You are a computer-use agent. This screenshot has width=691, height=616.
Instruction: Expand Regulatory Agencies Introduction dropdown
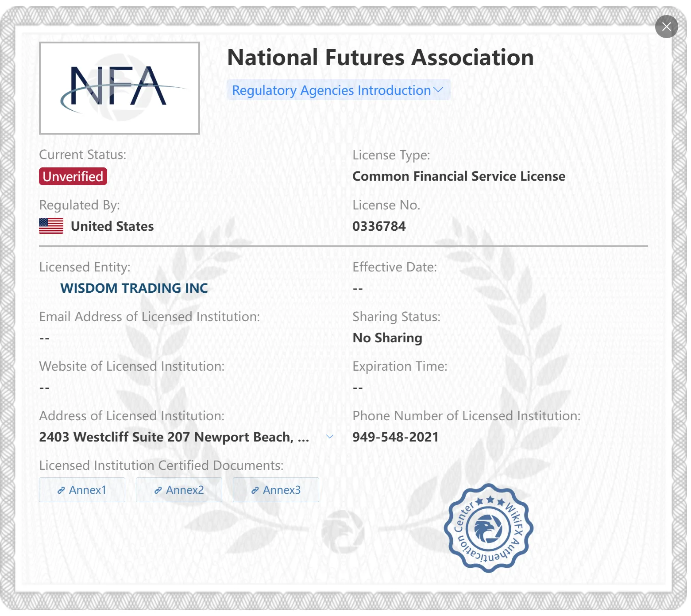(338, 90)
